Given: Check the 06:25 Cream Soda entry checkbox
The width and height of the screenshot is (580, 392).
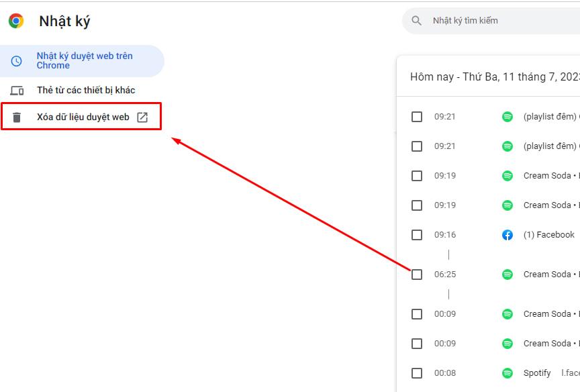Looking at the screenshot, I should (417, 274).
